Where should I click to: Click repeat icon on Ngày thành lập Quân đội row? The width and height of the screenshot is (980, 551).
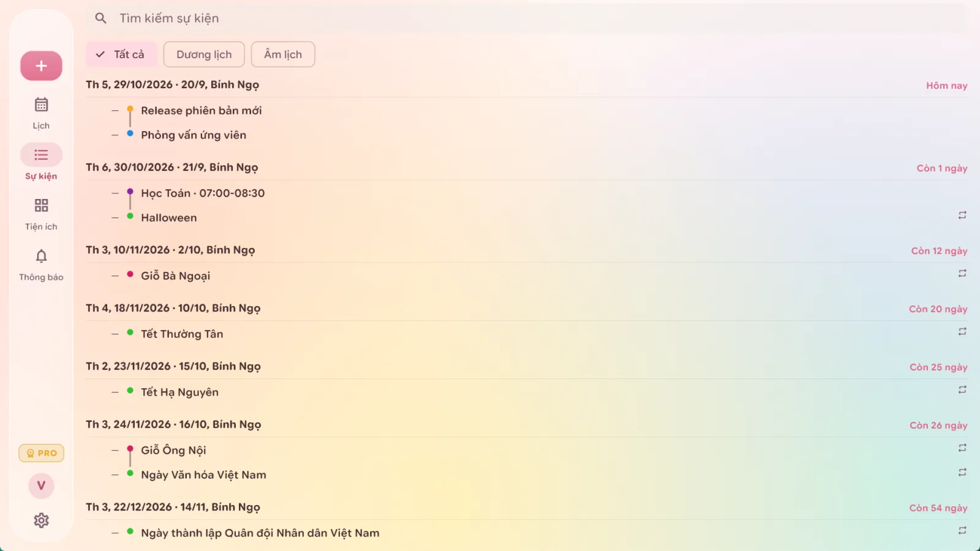click(962, 530)
